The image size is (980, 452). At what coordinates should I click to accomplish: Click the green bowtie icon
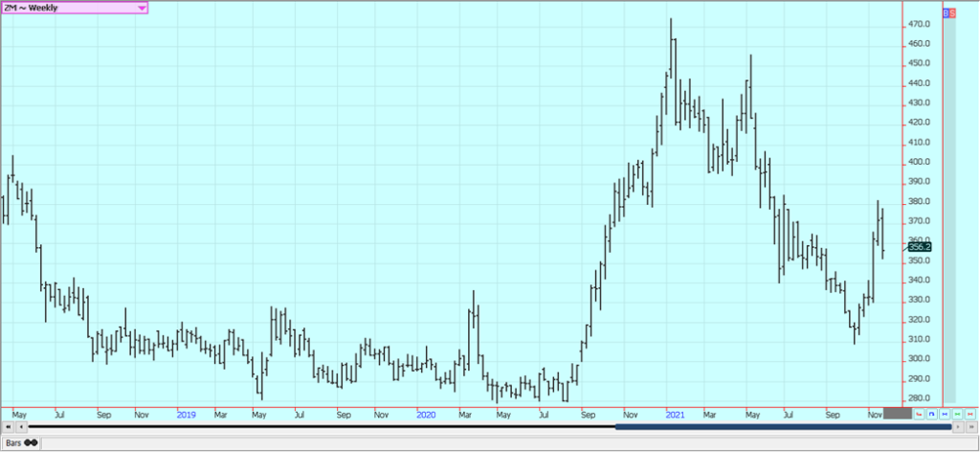point(957,414)
